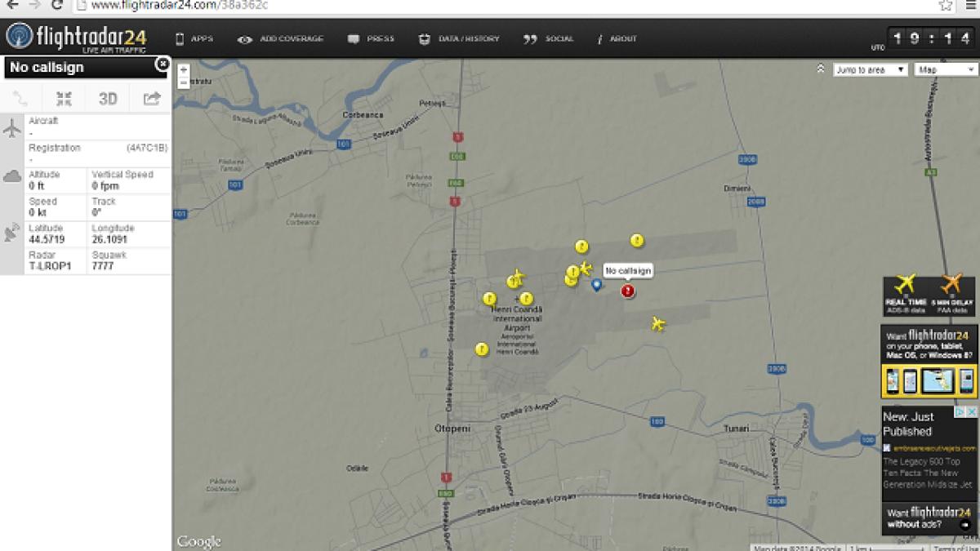Click the flight route icon in panel
Screen dimensions: 980x551
click(20, 99)
